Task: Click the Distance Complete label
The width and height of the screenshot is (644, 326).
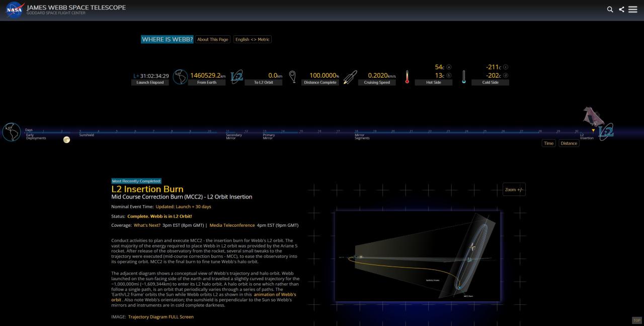Action: pos(320,83)
